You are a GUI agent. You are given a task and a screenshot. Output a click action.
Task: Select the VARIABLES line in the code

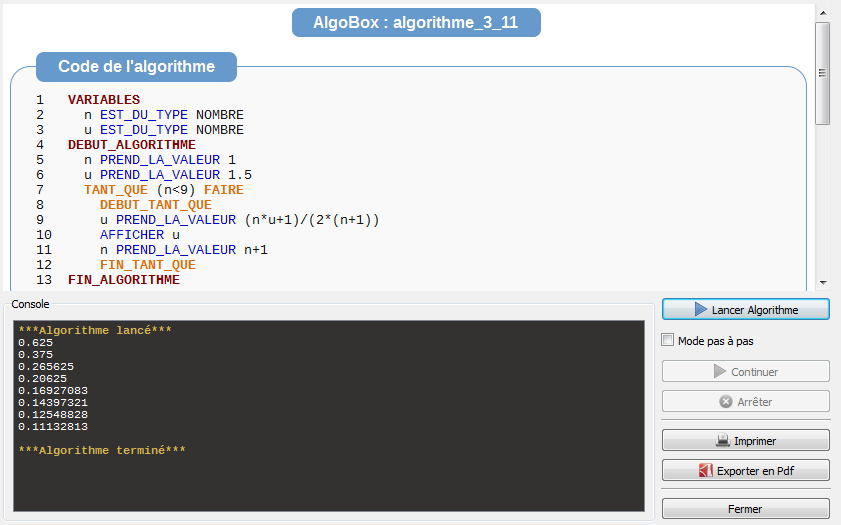pyautogui.click(x=104, y=100)
